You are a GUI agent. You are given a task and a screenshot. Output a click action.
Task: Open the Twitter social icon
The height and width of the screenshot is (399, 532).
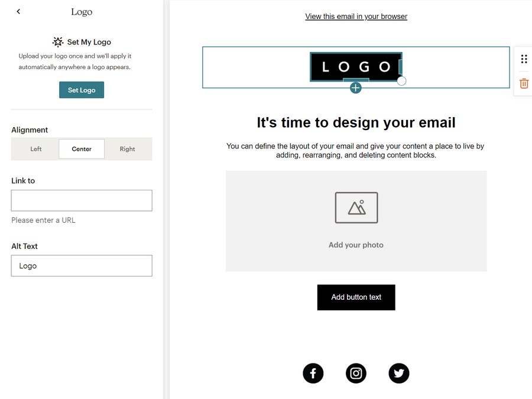(399, 373)
